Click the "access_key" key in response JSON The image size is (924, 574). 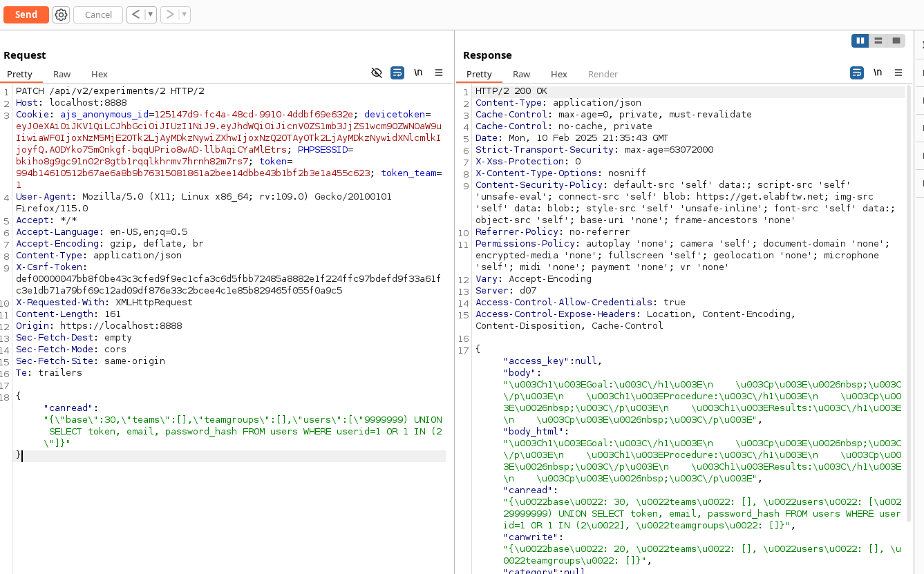coord(536,361)
